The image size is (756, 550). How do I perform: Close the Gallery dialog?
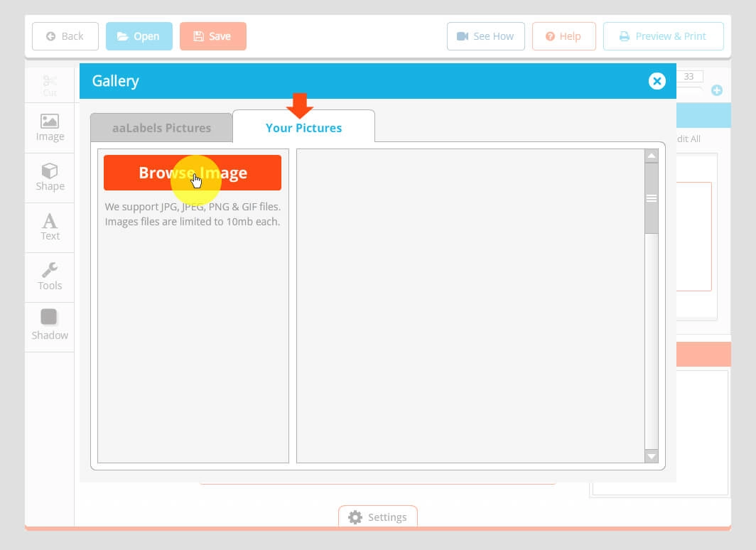(x=657, y=81)
